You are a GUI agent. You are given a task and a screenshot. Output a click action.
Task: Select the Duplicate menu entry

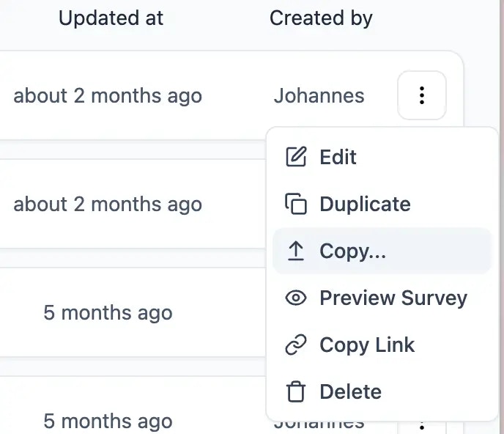point(382,204)
